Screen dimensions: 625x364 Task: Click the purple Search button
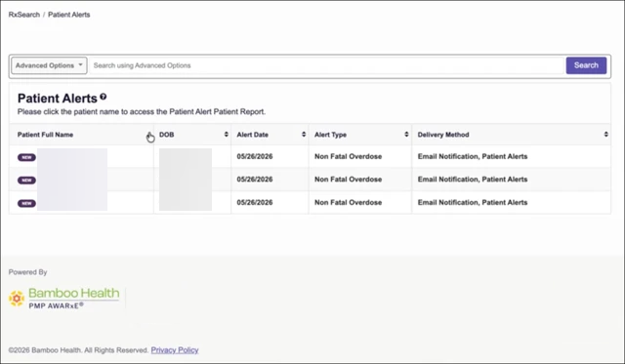586,65
